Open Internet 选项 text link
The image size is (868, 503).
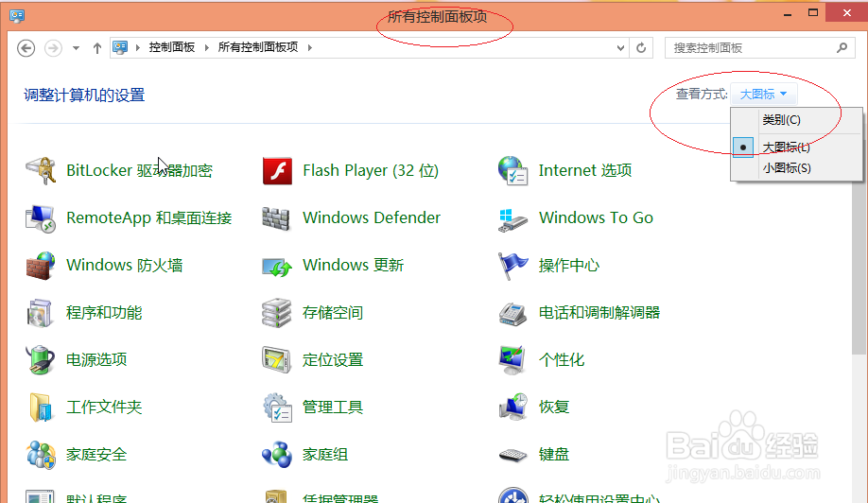click(x=585, y=170)
